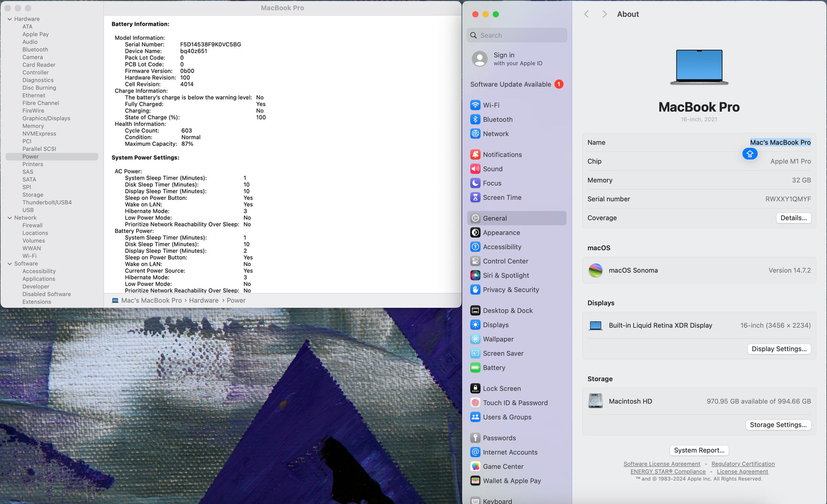Collapse the Software tree section

pyautogui.click(x=10, y=264)
